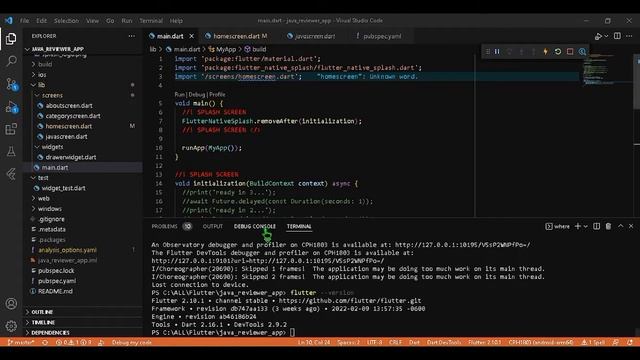
Task: Split the editor to the right
Action: pyautogui.click(x=617, y=36)
